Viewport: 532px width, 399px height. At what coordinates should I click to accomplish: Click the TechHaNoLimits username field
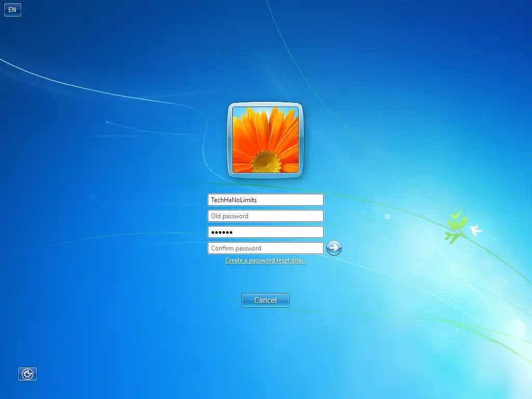[x=265, y=200]
